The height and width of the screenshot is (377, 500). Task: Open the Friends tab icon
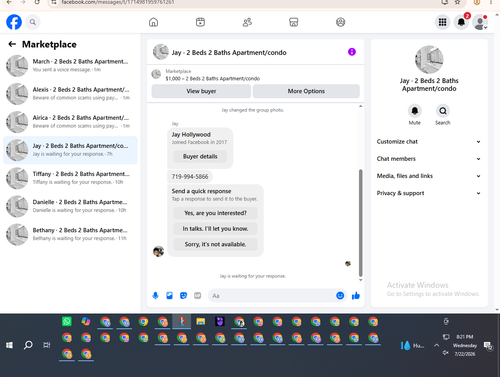(x=247, y=22)
